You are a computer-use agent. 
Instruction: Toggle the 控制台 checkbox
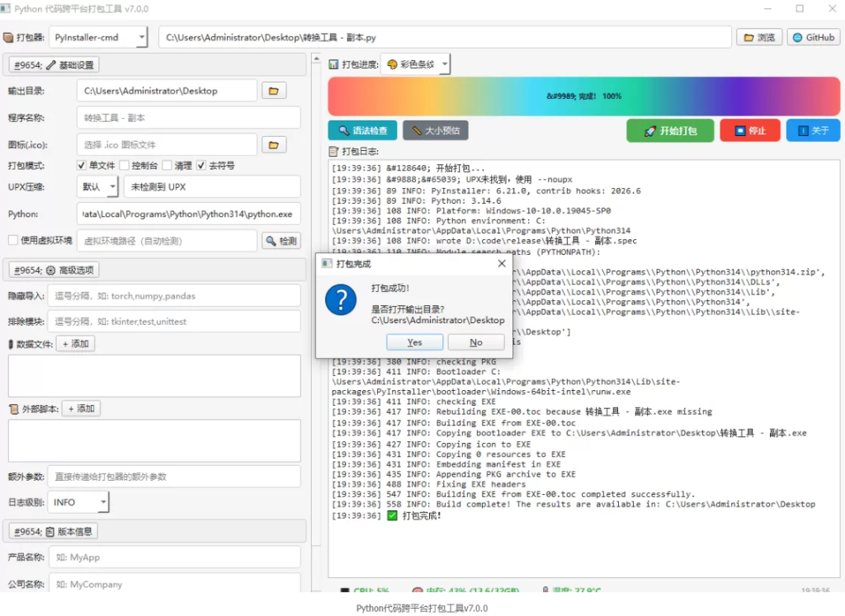tap(125, 165)
